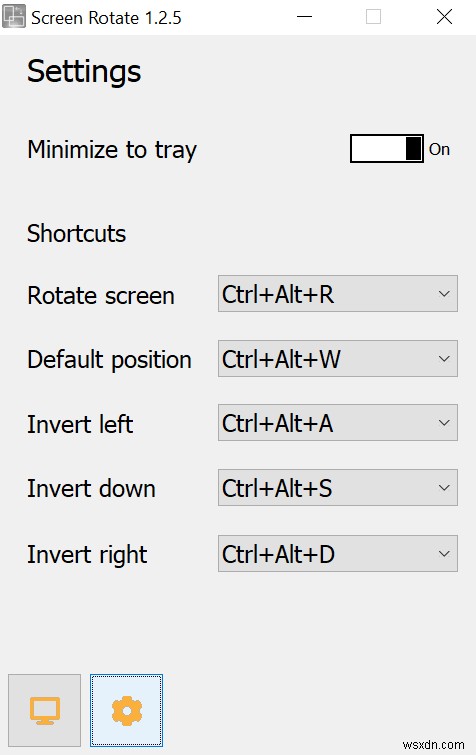
Task: Click the maximize window button
Action: coord(373,17)
